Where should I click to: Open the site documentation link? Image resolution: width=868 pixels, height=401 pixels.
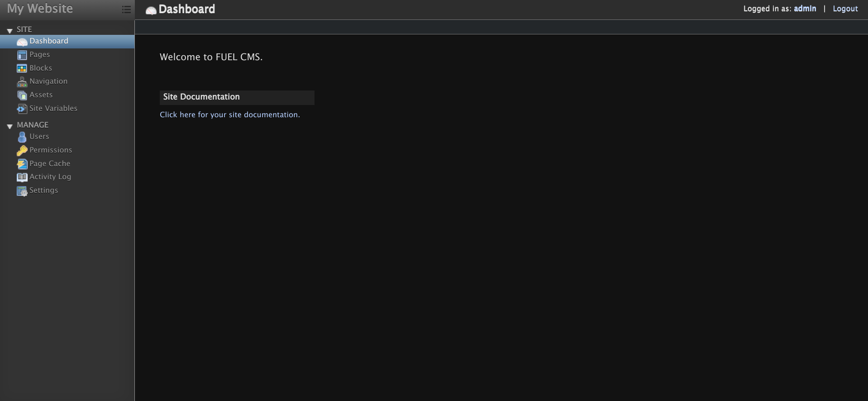point(229,115)
